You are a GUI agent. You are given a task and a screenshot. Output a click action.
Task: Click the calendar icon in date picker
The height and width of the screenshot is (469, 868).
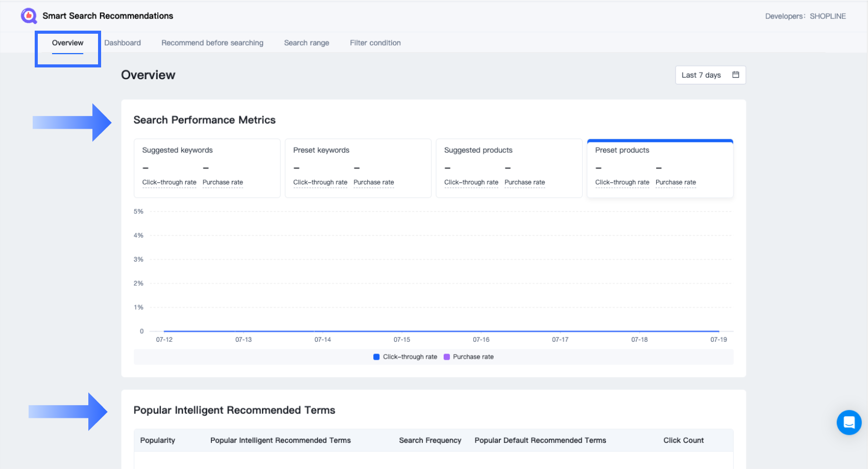(x=735, y=75)
